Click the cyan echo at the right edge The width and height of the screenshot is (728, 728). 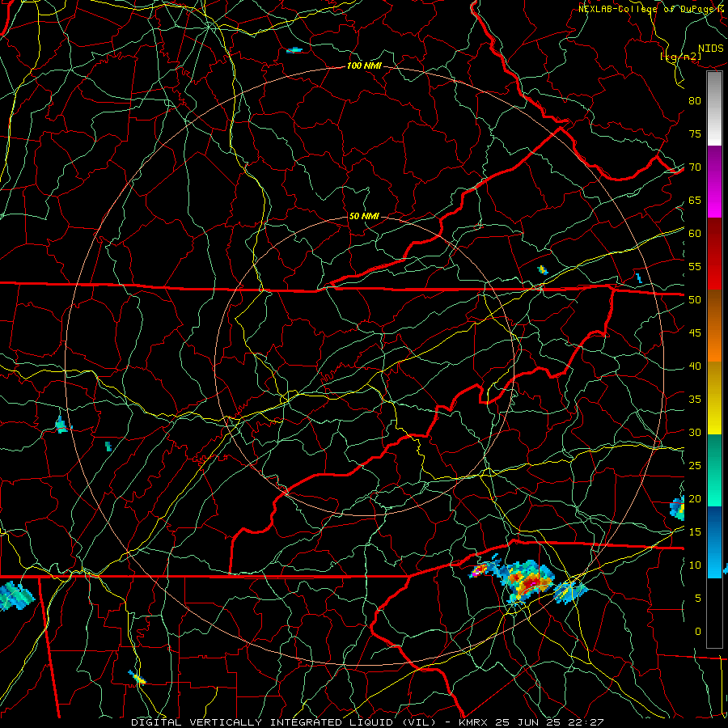[x=678, y=508]
